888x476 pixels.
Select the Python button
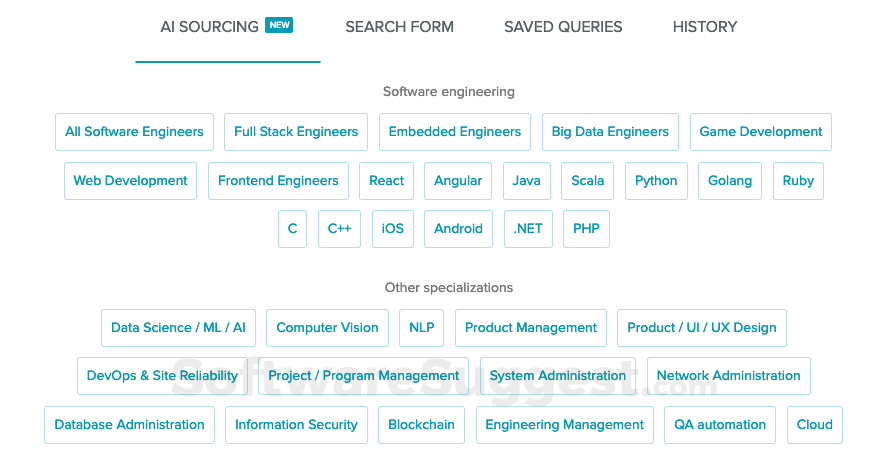point(656,181)
